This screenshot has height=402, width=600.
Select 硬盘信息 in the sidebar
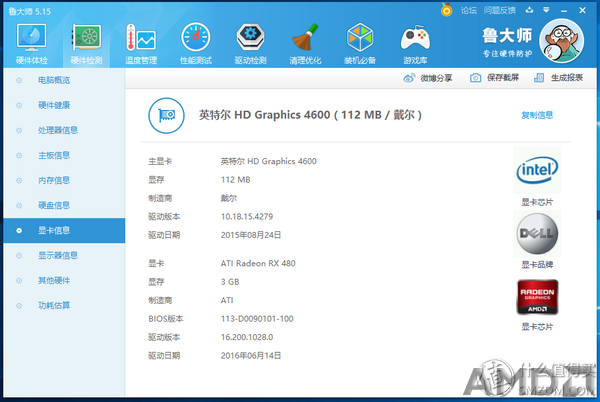click(x=64, y=205)
